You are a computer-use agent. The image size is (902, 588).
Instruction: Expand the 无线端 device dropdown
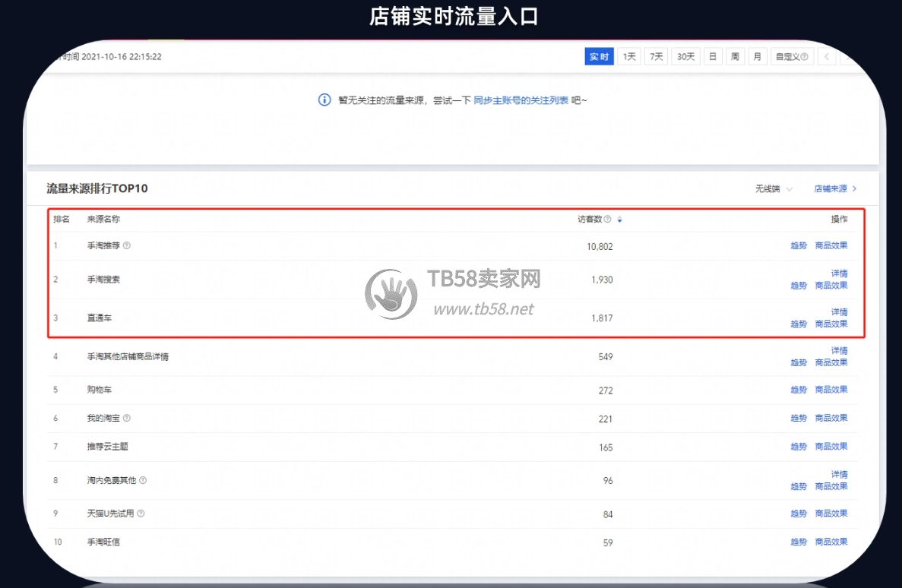pos(774,188)
